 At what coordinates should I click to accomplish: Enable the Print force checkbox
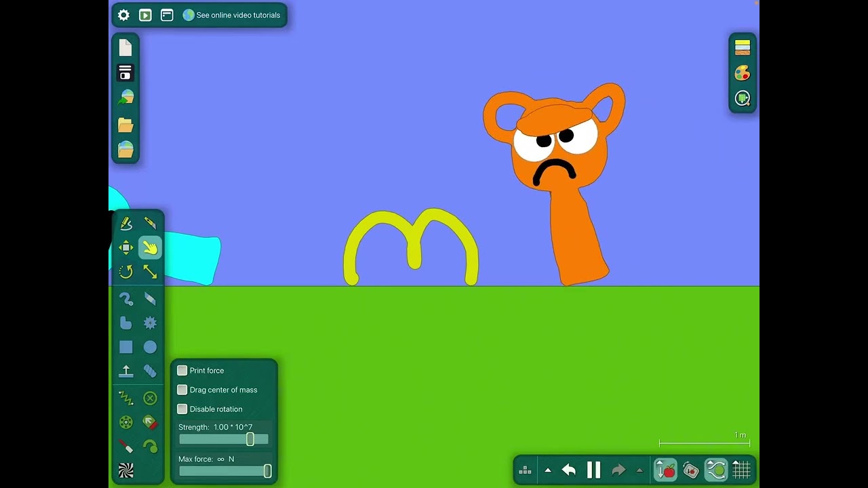coord(182,371)
